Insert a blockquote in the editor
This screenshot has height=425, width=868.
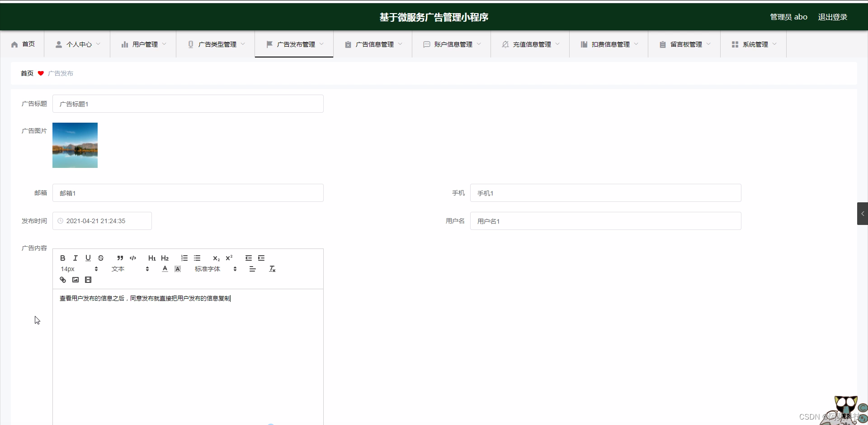(120, 258)
